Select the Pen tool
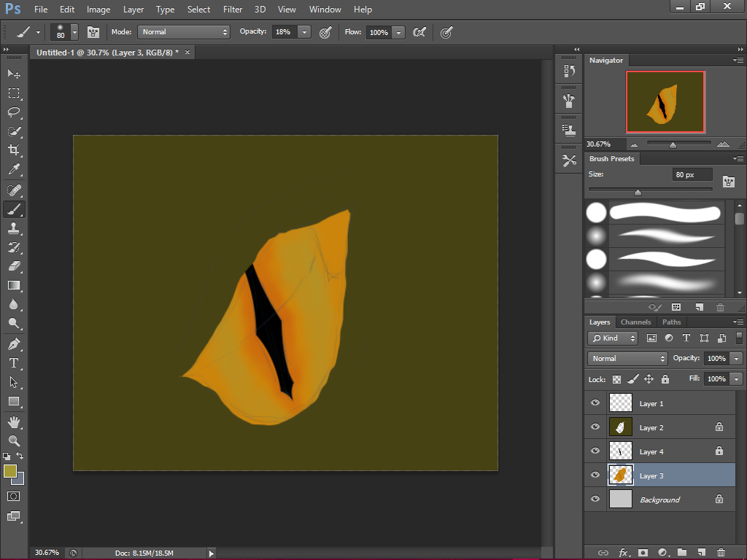Image resolution: width=747 pixels, height=560 pixels. point(13,343)
